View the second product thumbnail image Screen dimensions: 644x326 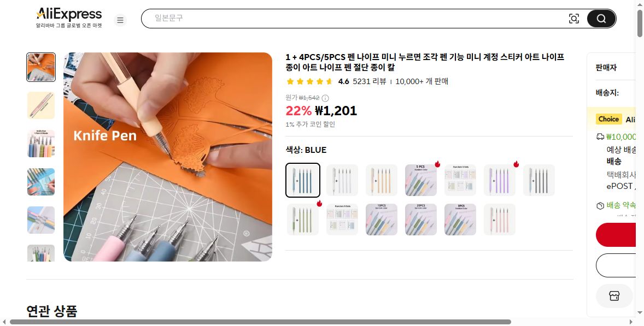tap(40, 105)
